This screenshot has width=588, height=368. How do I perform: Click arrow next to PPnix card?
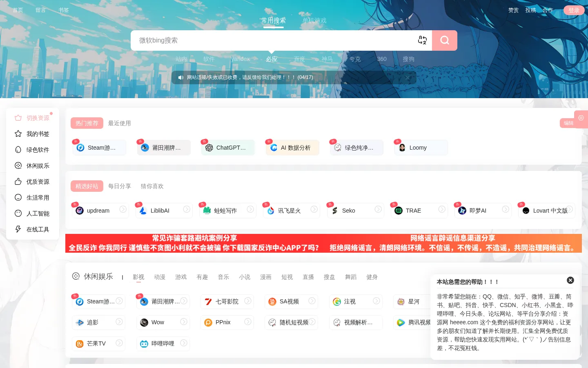pos(248,321)
